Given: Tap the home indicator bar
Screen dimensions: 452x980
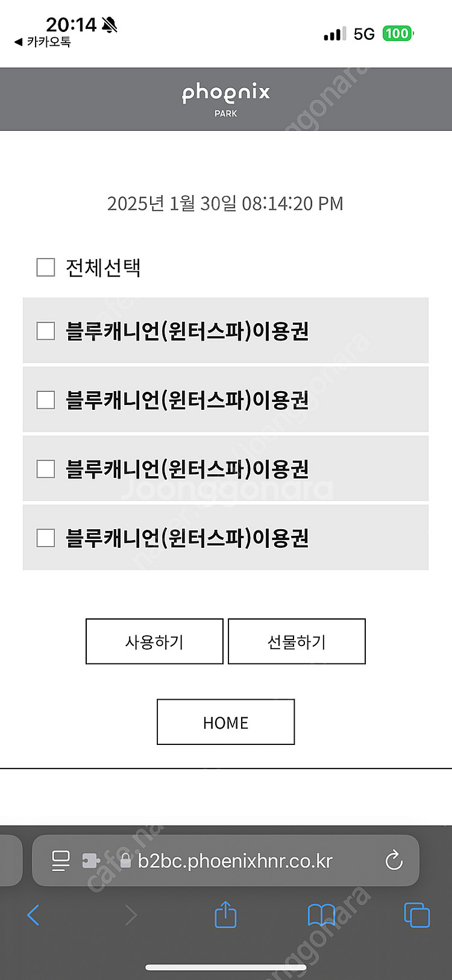Looking at the screenshot, I should [226, 967].
